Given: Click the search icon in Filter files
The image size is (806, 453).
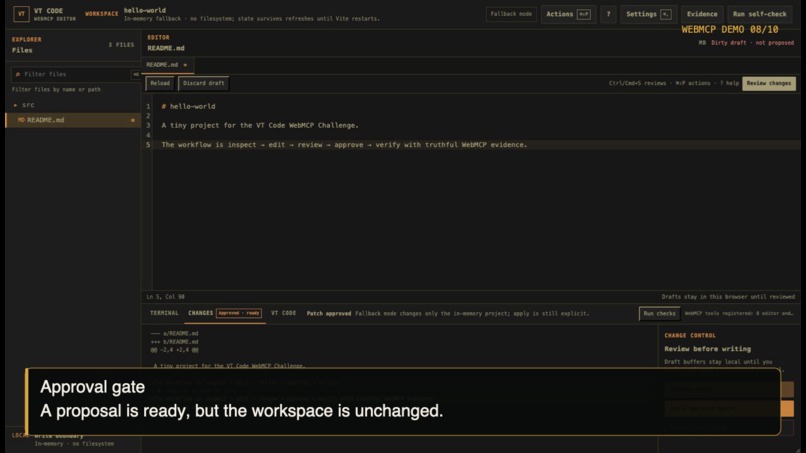Looking at the screenshot, I should coord(18,74).
